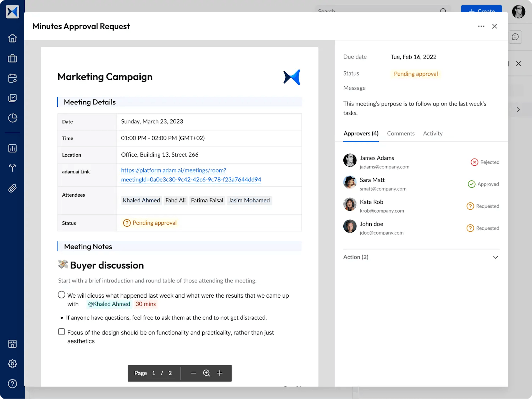Click the plus zoom in button
Image resolution: width=532 pixels, height=399 pixels.
(220, 373)
